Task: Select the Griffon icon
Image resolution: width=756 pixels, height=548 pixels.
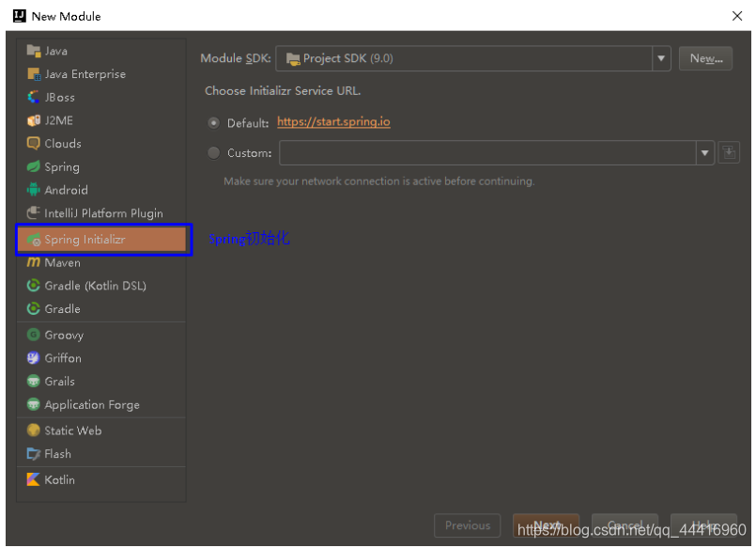Action: (33, 358)
